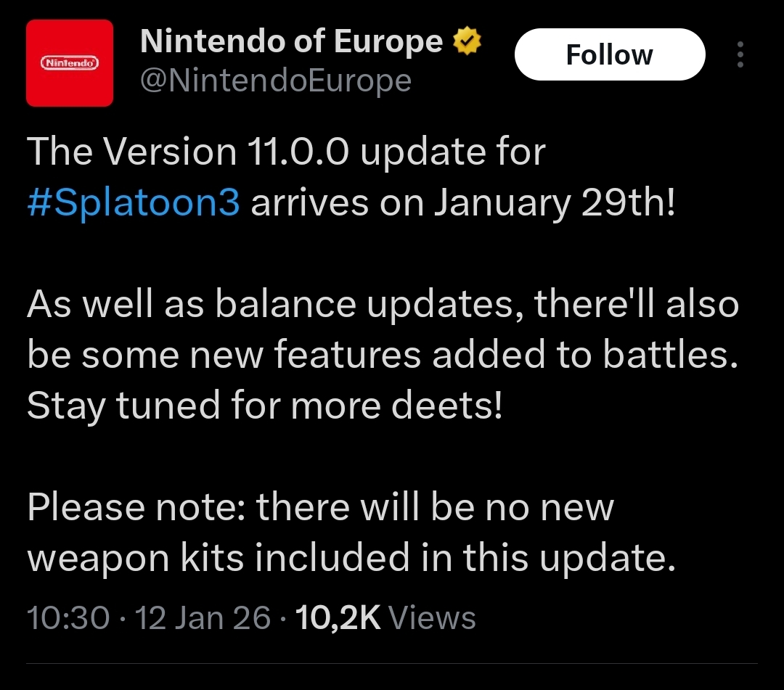Click the 'Please note' paragraph
This screenshot has width=784, height=690.
click(320, 506)
